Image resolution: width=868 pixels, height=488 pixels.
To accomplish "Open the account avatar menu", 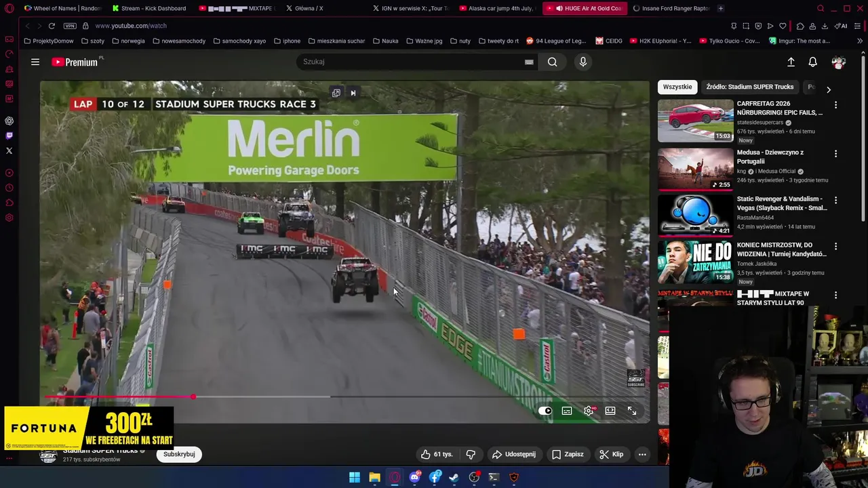I will [839, 62].
